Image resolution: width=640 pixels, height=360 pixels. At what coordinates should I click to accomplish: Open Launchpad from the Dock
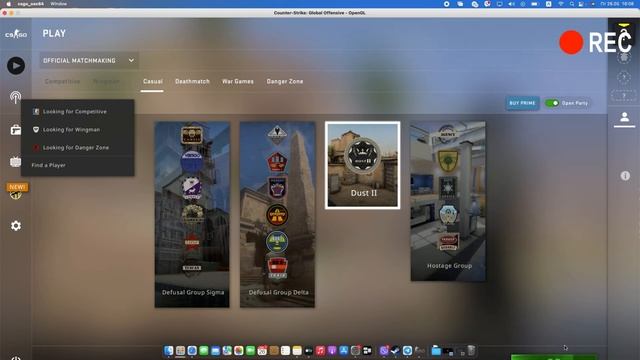tap(180, 351)
